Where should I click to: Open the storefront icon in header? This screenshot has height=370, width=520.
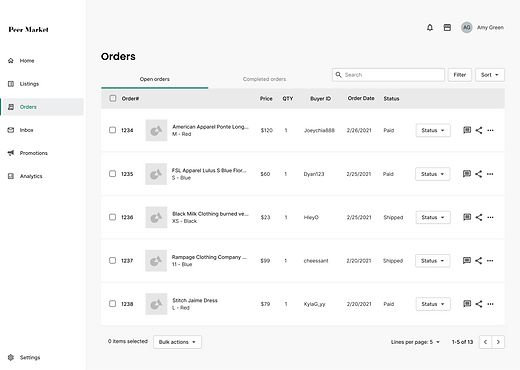point(447,28)
